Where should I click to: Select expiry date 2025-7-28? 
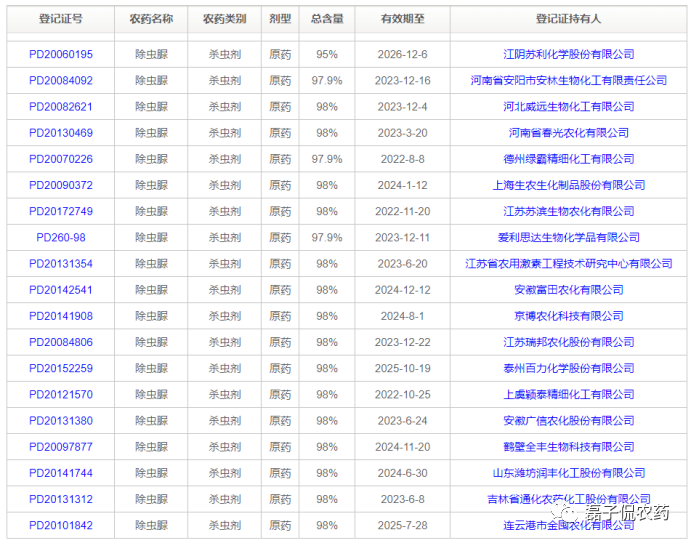tap(402, 525)
